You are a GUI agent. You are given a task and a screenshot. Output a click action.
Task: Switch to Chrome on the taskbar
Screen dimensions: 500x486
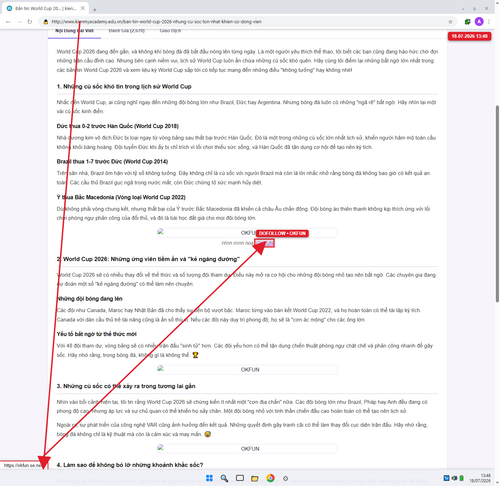[x=270, y=478]
